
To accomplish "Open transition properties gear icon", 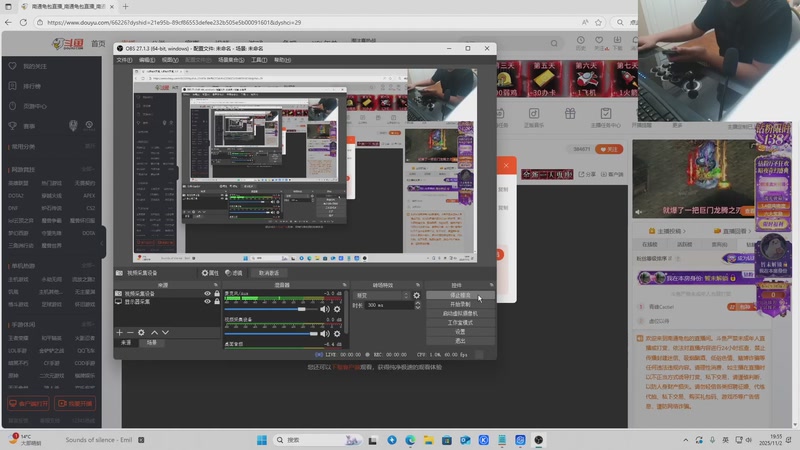I will click(416, 295).
